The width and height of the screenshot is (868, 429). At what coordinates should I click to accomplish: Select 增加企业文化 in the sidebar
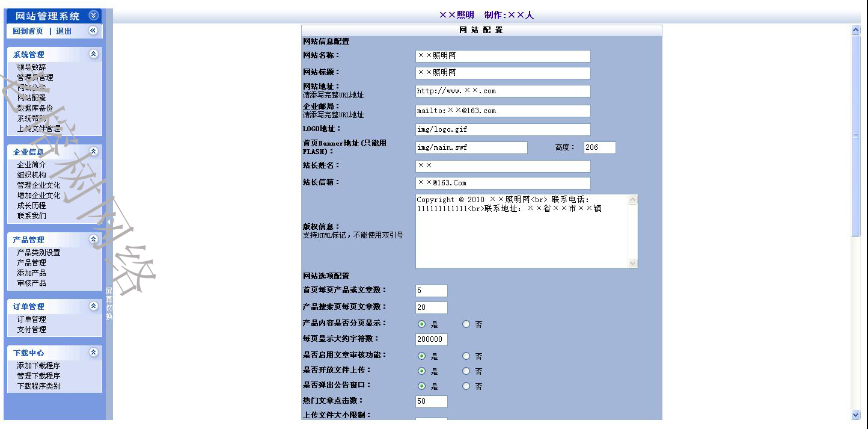[38, 196]
